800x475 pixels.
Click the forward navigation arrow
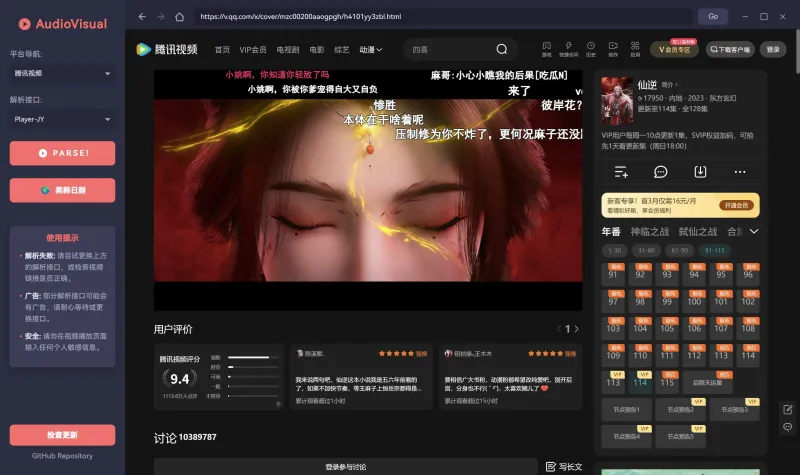point(161,16)
